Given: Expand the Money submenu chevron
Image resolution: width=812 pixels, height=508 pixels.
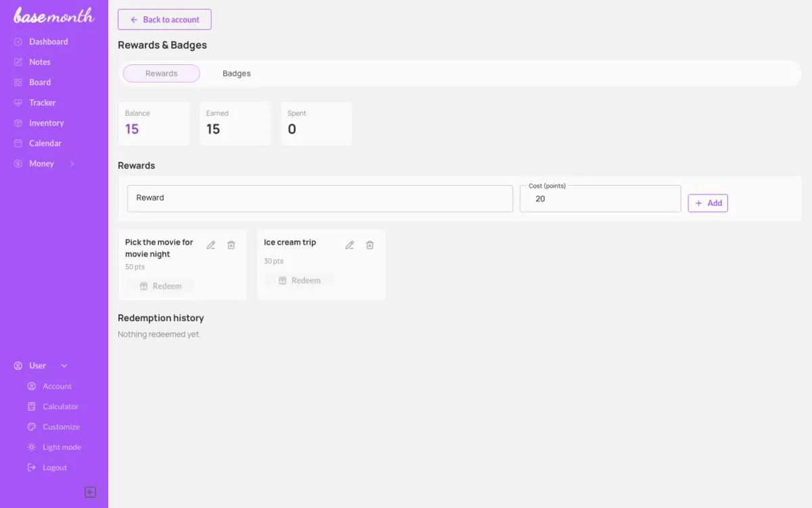Looking at the screenshot, I should (x=72, y=164).
